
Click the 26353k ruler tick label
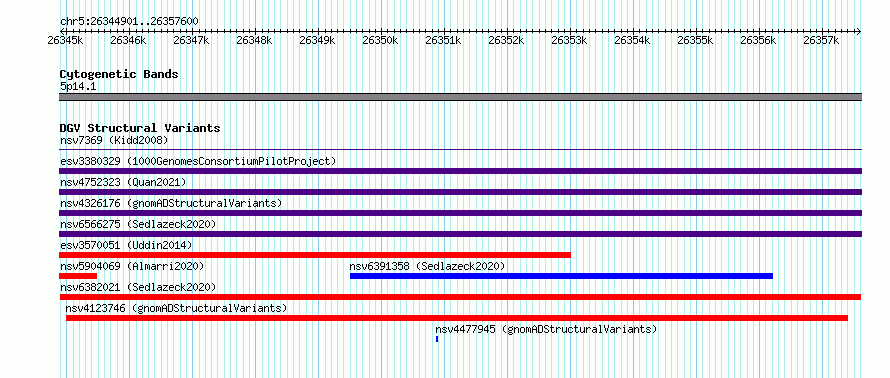(569, 40)
